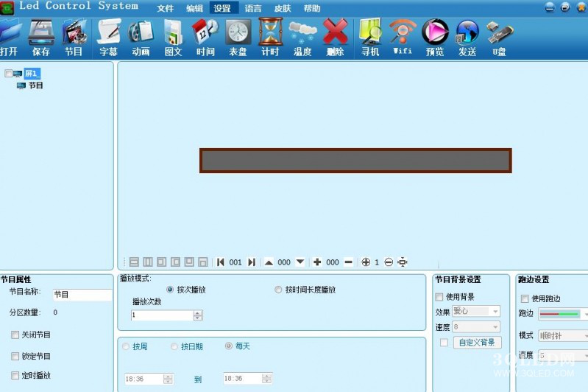This screenshot has height=392, width=588.
Task: Open 设置 menu
Action: (x=224, y=8)
